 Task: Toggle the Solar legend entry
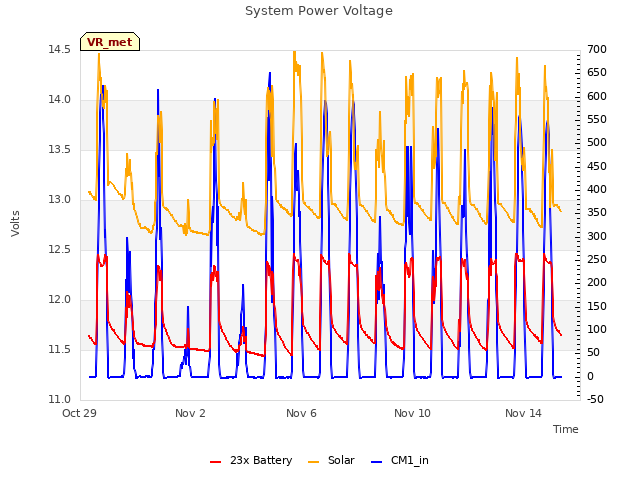(x=331, y=460)
